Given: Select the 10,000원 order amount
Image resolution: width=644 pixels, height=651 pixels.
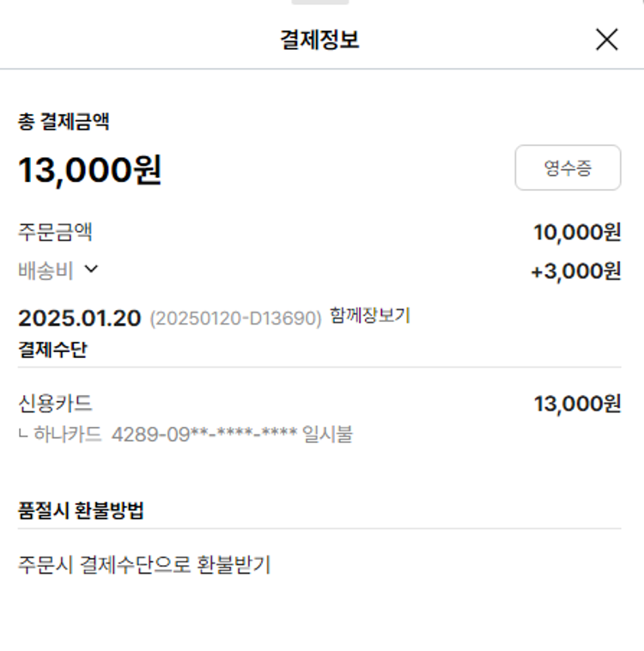Looking at the screenshot, I should click(576, 232).
